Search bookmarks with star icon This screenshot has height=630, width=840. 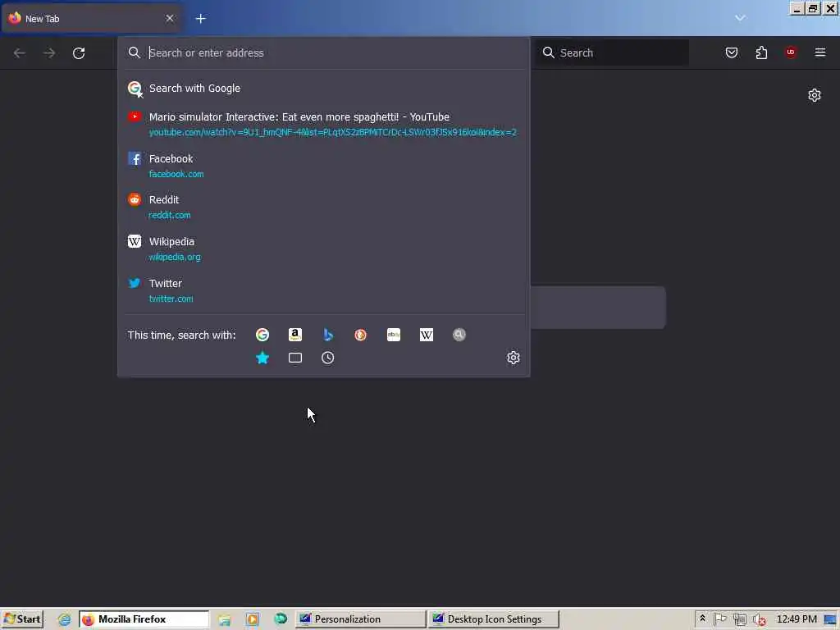click(x=262, y=358)
